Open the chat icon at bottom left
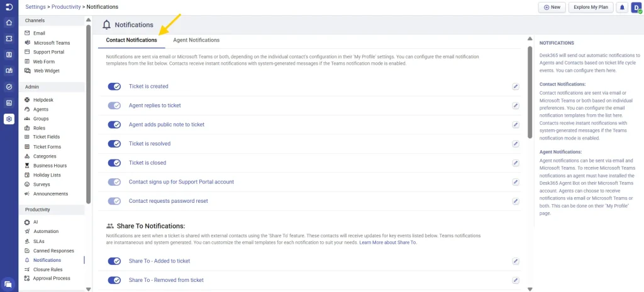This screenshot has width=644, height=292. coord(9,284)
